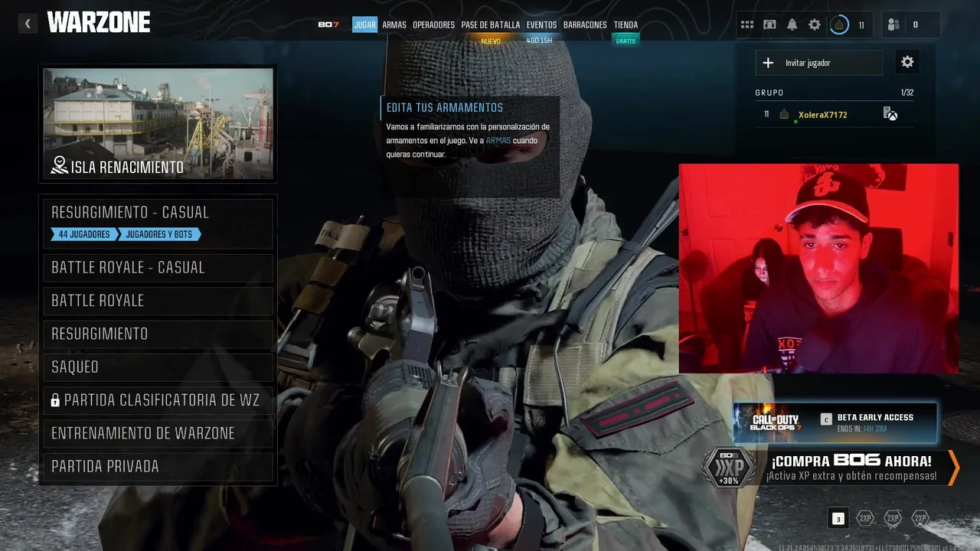Open settings gear in top bar
The width and height of the screenshot is (980, 551).
[x=815, y=24]
